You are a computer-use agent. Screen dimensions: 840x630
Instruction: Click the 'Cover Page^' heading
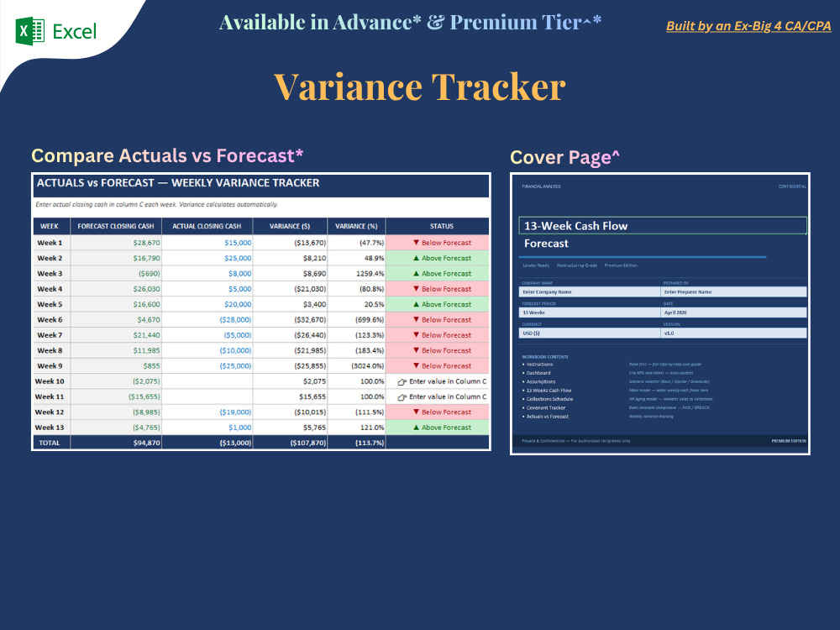coord(564,158)
